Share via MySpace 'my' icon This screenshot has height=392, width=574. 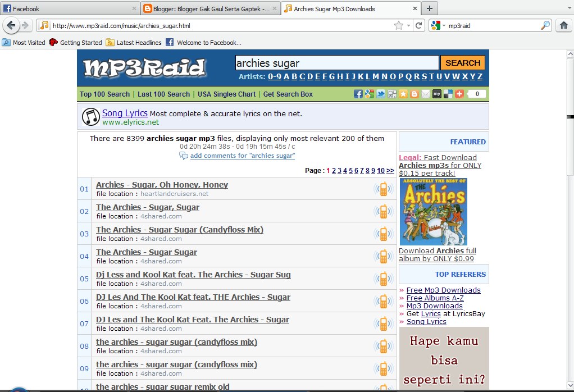coord(437,94)
